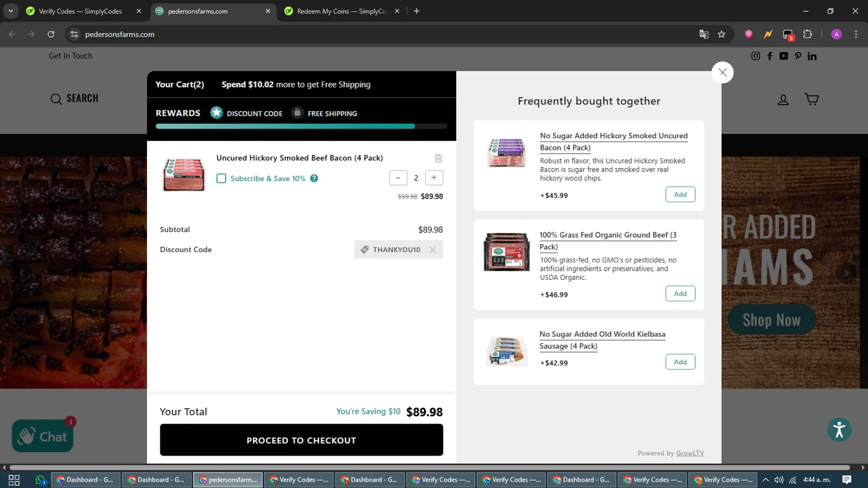The width and height of the screenshot is (868, 488).
Task: Add Old World Kielbasa Sausage
Action: 681,362
